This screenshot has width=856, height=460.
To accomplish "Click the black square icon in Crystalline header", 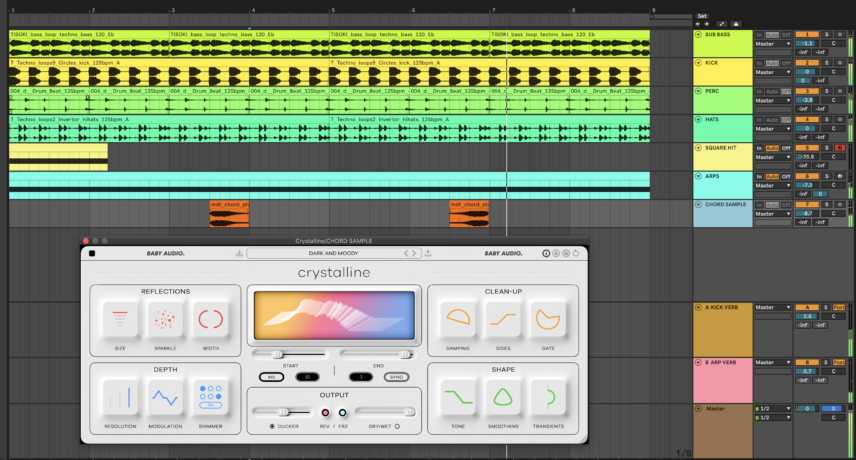I will 92,253.
